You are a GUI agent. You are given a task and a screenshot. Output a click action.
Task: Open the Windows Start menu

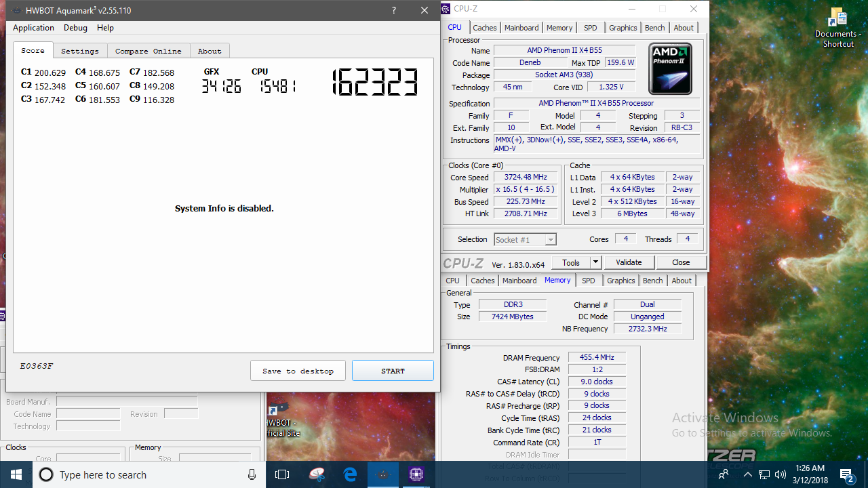pos(16,474)
